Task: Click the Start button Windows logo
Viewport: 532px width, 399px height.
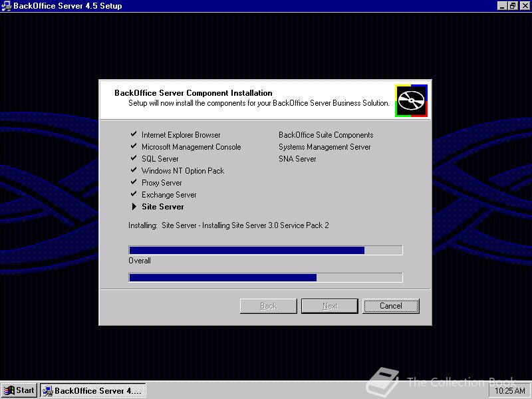Action: coord(9,390)
